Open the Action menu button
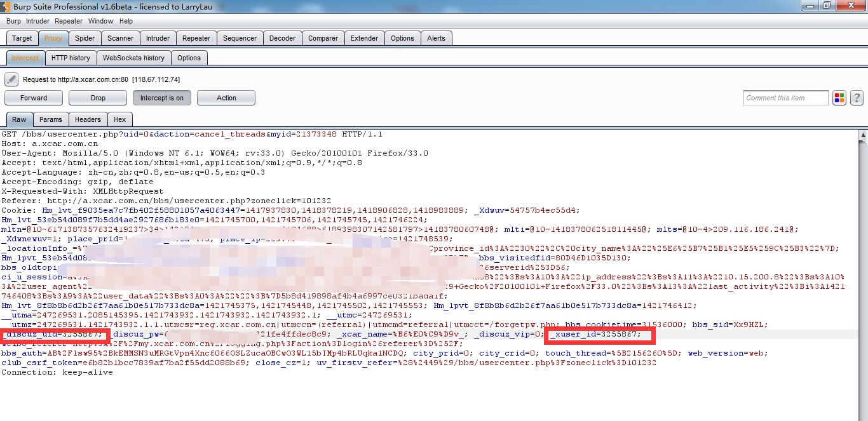 click(x=226, y=98)
